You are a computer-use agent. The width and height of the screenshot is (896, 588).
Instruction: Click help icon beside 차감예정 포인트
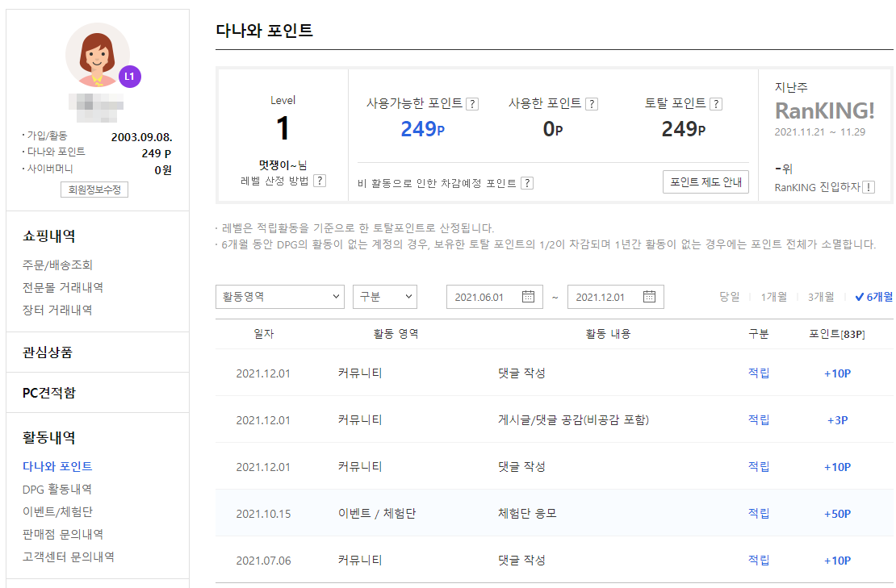pyautogui.click(x=527, y=182)
